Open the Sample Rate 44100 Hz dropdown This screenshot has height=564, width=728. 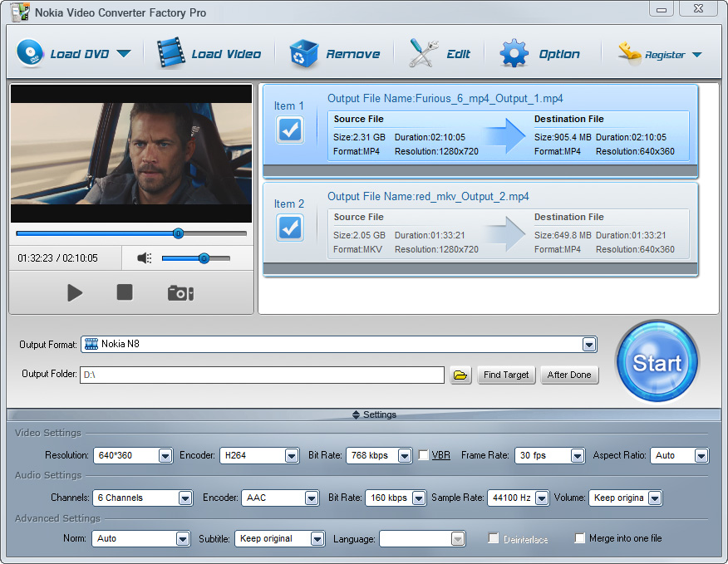[x=542, y=498]
